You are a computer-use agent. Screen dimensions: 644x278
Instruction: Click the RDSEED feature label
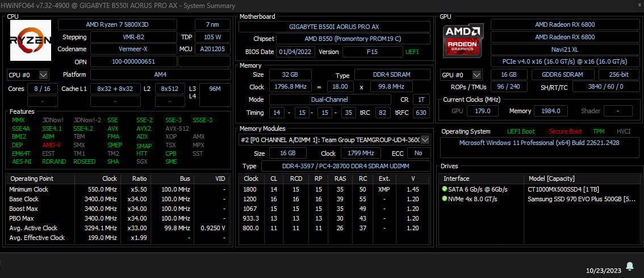pyautogui.click(x=85, y=161)
